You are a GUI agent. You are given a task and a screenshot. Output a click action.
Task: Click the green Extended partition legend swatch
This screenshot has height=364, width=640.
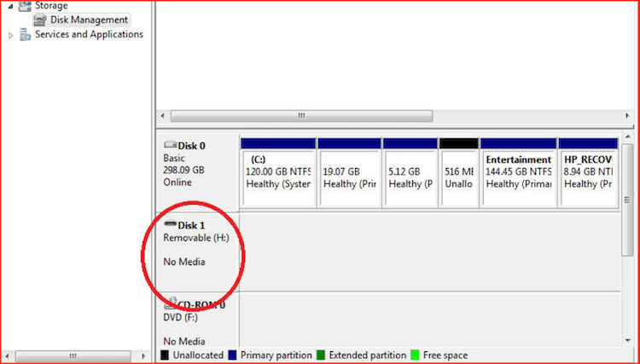pyautogui.click(x=320, y=355)
